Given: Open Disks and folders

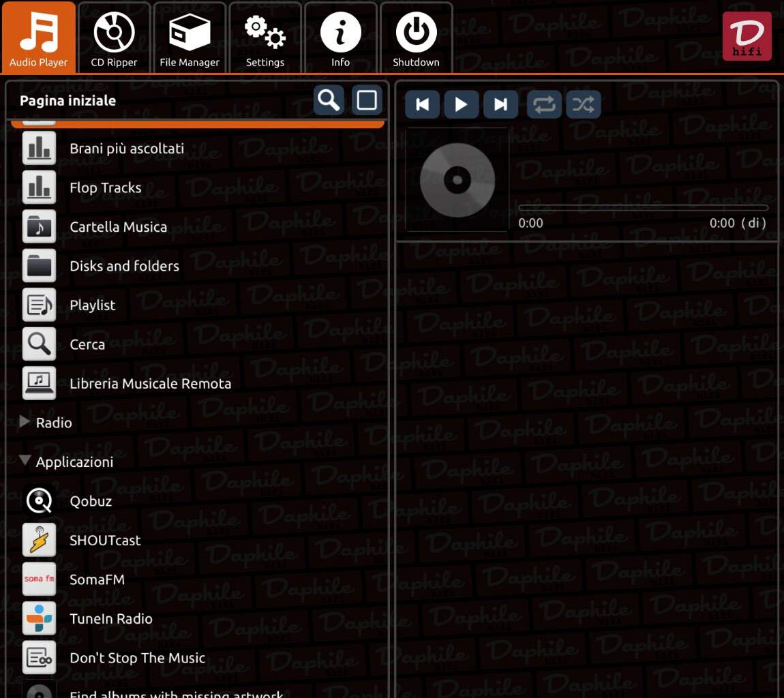Looking at the screenshot, I should point(125,266).
